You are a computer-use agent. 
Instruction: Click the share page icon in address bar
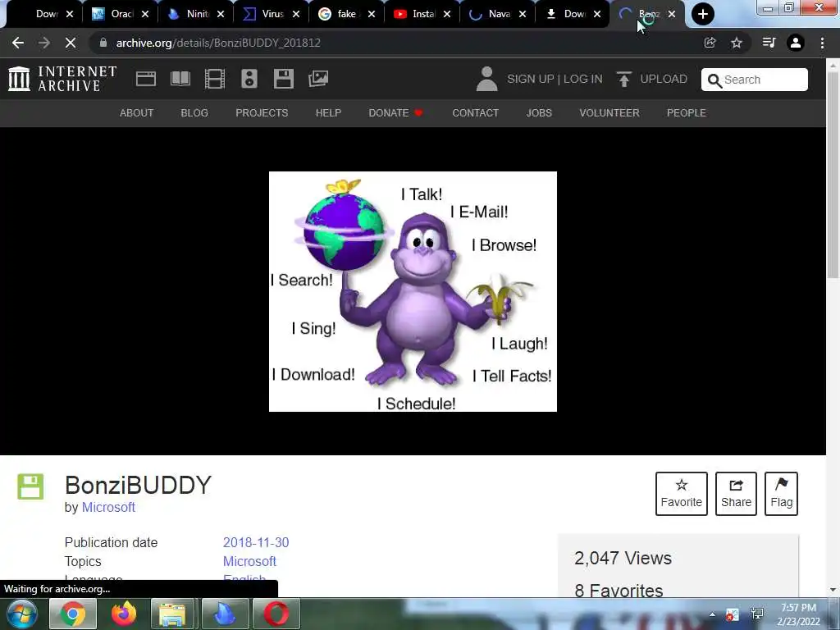coord(710,43)
